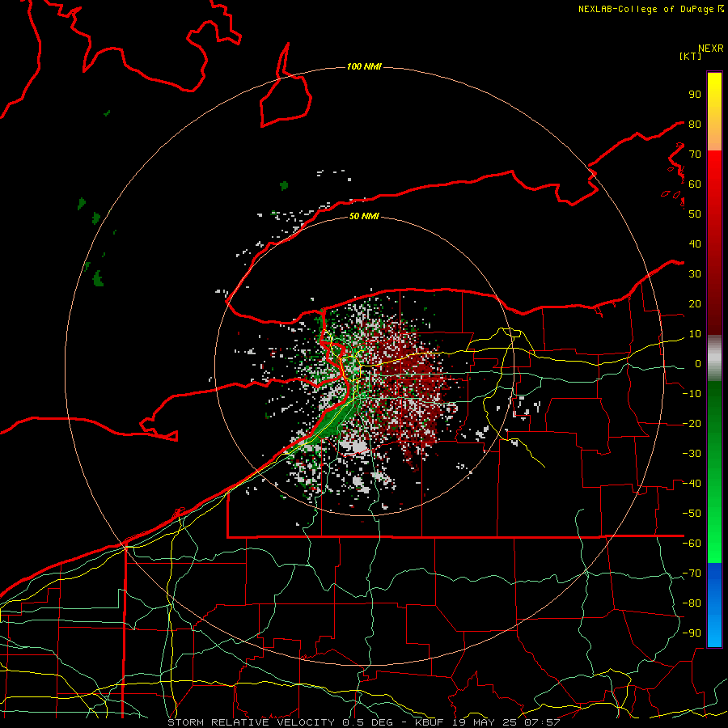This screenshot has width=728, height=728.
Task: Click the -80 value on the velocity scale
Action: tap(692, 603)
